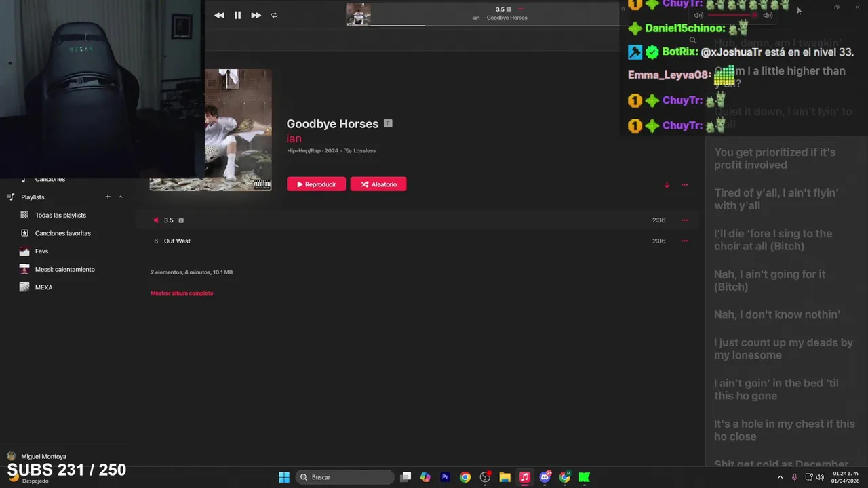The image size is (868, 488).
Task: Download the album with red arrow
Action: coord(667,184)
